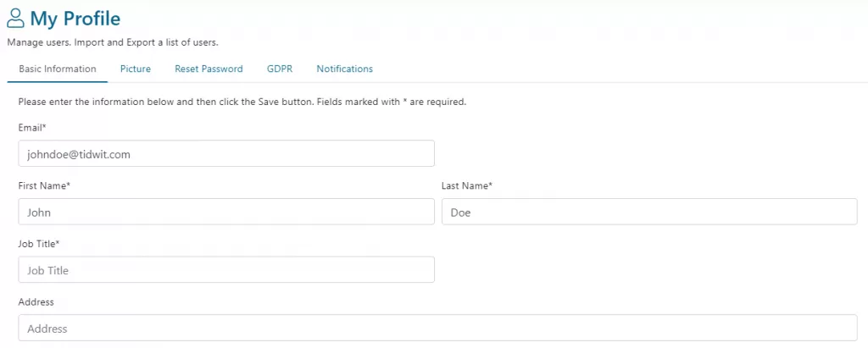Focus the Email field containing johndoe@tidwit.com
Viewport: 868px width, 348px height.
click(x=226, y=154)
